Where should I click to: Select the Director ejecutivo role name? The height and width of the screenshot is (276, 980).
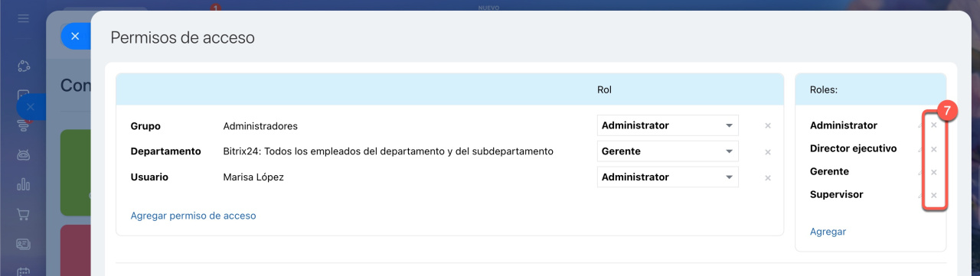click(x=854, y=148)
